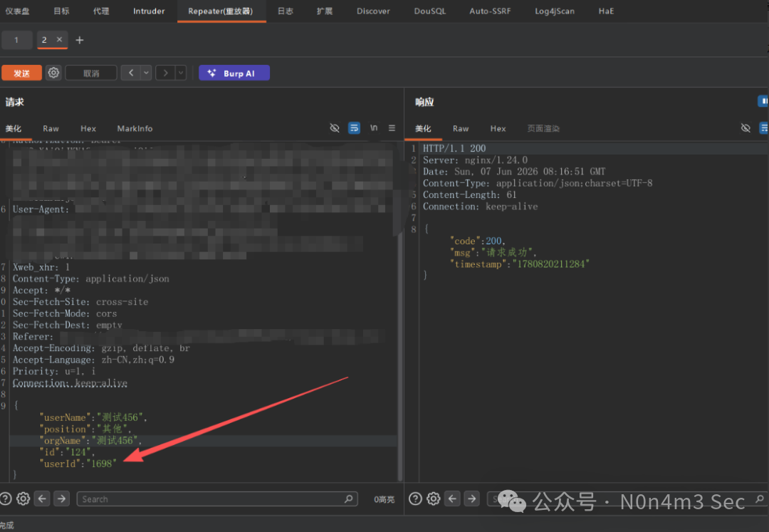Open the 日志 Logger tab
Screen dimensions: 769x532
286,11
